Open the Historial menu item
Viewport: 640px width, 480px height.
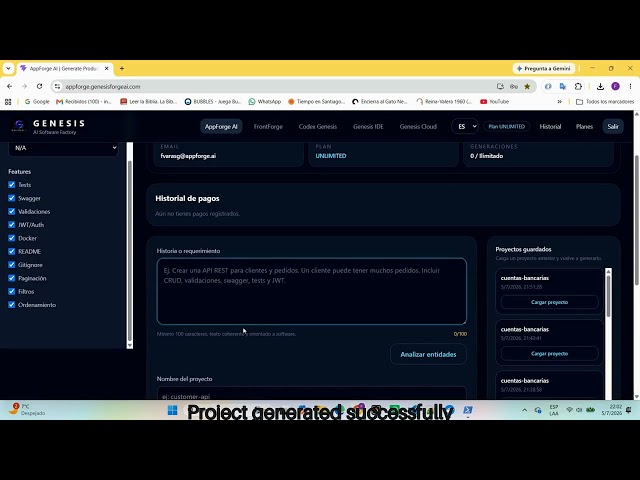550,127
